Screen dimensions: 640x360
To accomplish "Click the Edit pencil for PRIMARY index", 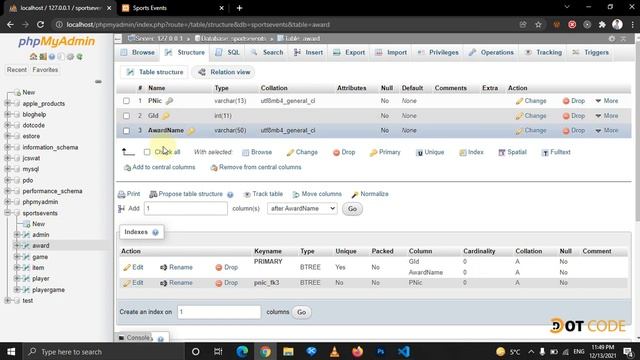I will [x=127, y=267].
